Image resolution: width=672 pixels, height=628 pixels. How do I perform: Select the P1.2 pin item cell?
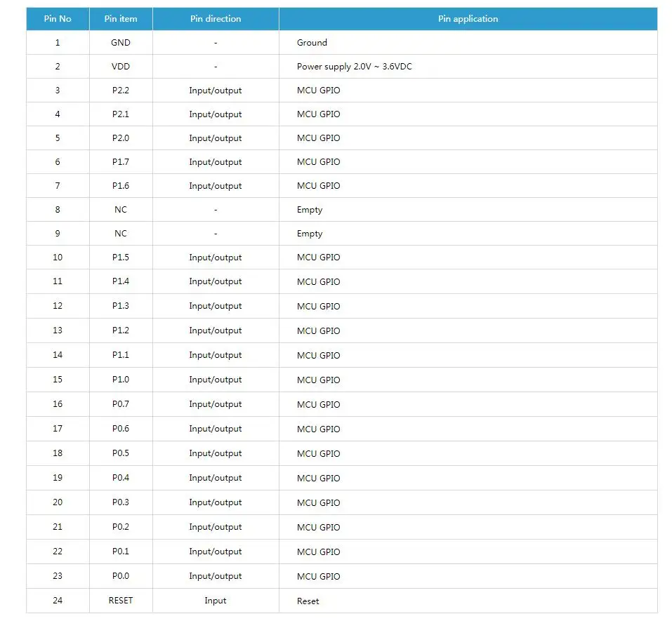121,330
